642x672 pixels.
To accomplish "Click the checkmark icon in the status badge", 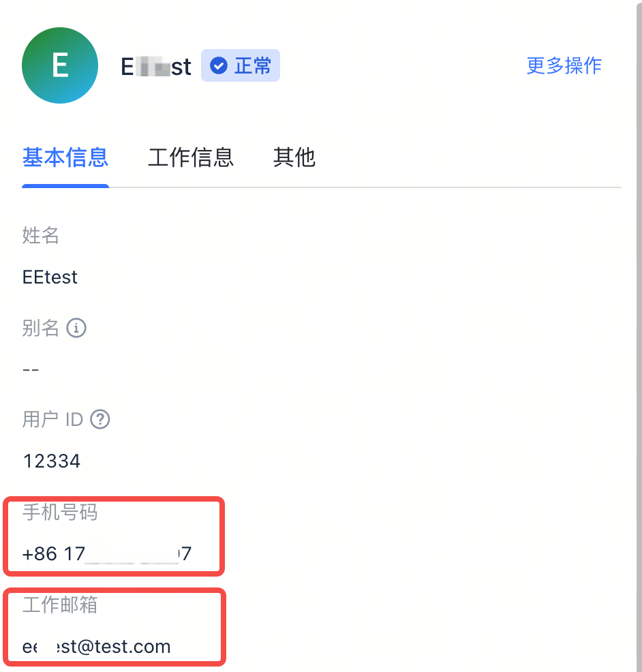I will 219,66.
